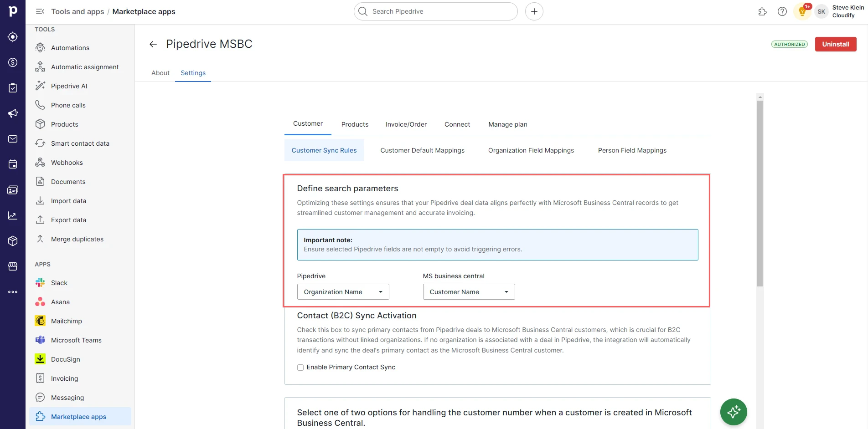
Task: Click the "Define search parameters" heading
Action: 347,189
